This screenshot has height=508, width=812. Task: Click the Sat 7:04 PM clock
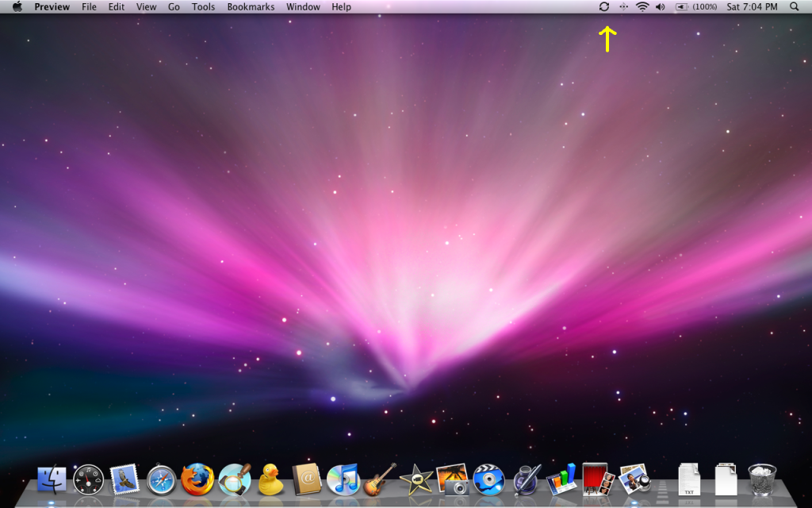[752, 6]
